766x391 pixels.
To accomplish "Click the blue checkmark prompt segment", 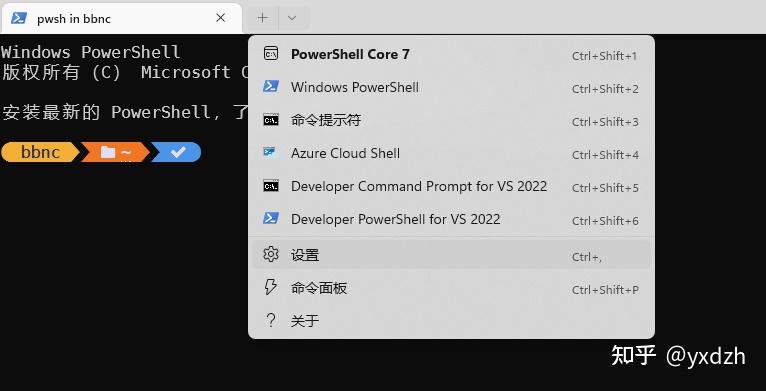I will tap(177, 152).
